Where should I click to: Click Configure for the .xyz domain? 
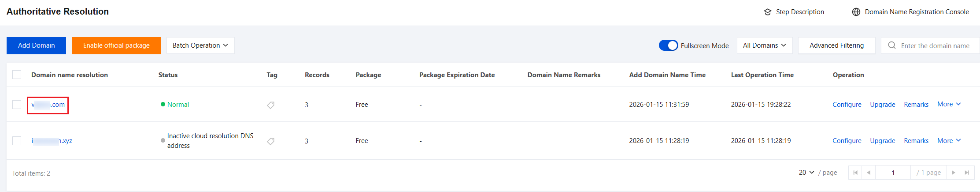click(x=847, y=141)
